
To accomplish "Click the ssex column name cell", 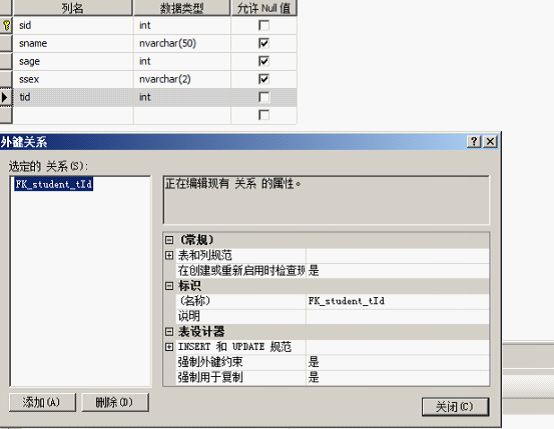I will tap(73, 79).
